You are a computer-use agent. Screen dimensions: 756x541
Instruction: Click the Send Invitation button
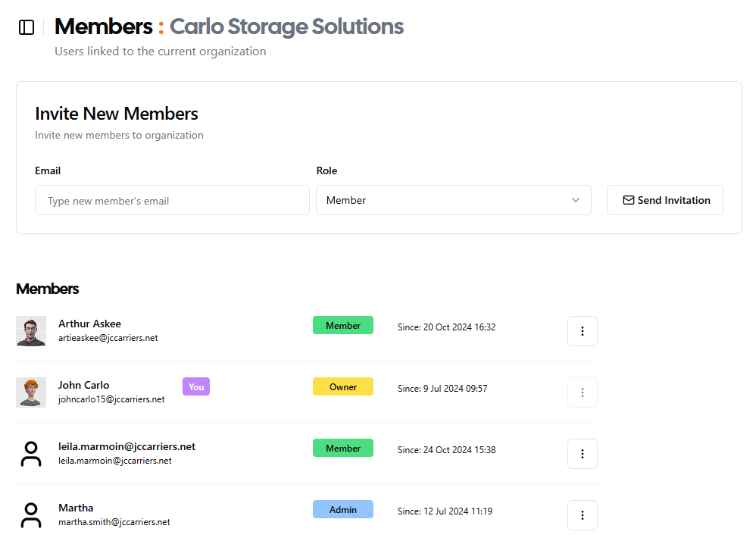click(665, 200)
